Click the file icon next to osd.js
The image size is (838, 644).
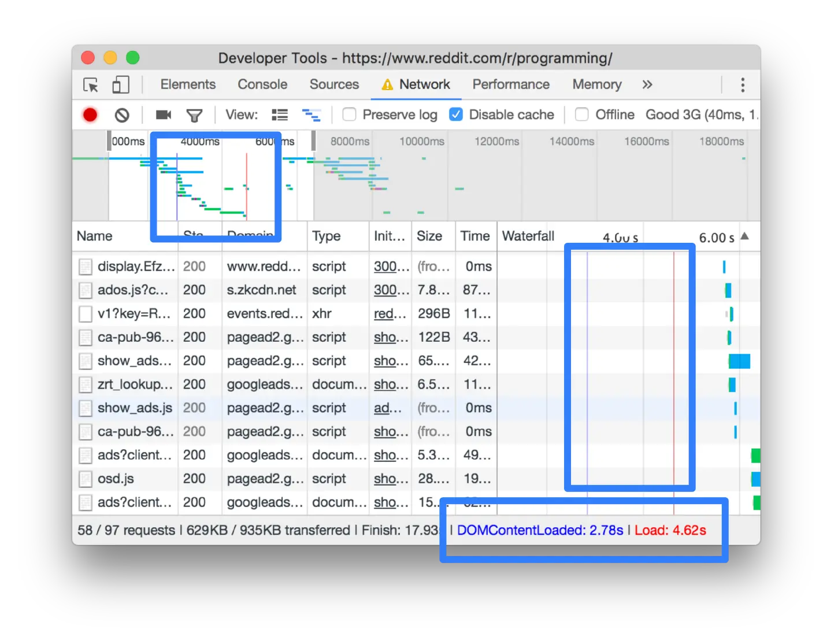(86, 479)
